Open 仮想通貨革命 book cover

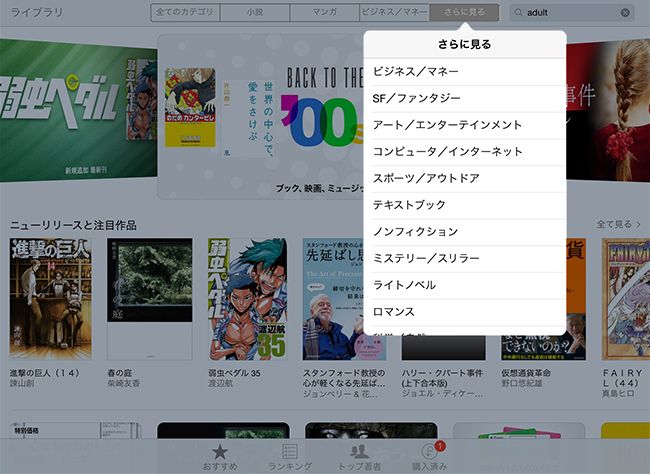pos(576,299)
